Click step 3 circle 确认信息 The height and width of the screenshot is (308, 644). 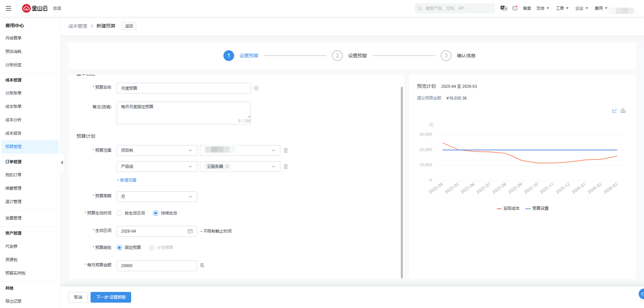click(446, 56)
